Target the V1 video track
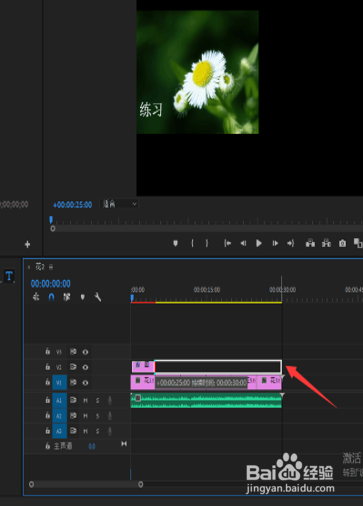363x506 pixels. (x=59, y=382)
